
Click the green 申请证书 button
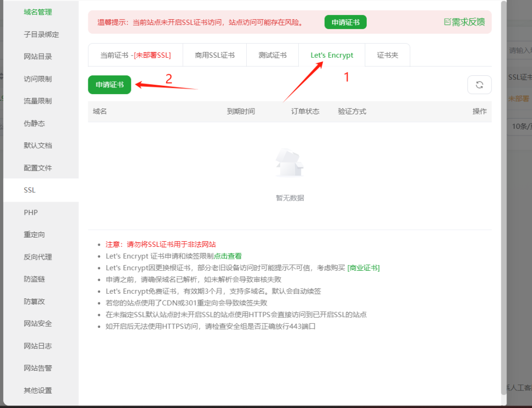[109, 84]
